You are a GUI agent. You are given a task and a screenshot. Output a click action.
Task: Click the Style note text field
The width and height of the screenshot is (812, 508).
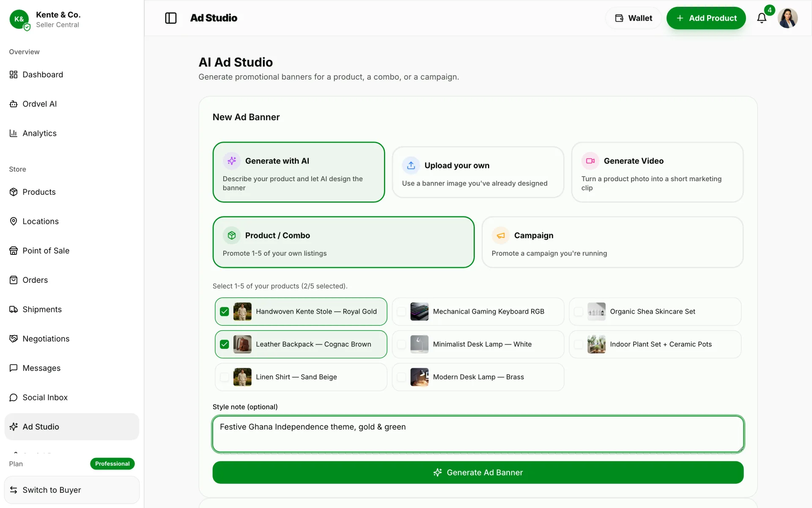coord(478,434)
